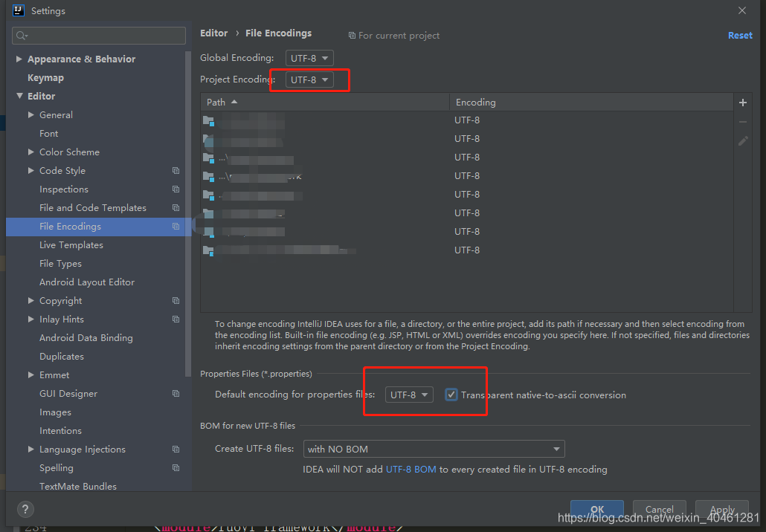Expand the Language Injections node
Image resolution: width=766 pixels, height=532 pixels.
click(x=30, y=449)
